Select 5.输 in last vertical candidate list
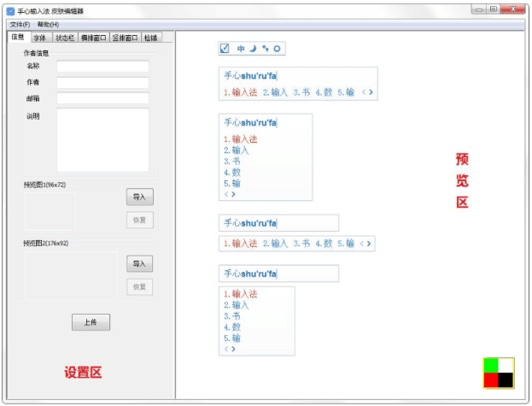Image resolution: width=532 pixels, height=406 pixels. (x=232, y=338)
